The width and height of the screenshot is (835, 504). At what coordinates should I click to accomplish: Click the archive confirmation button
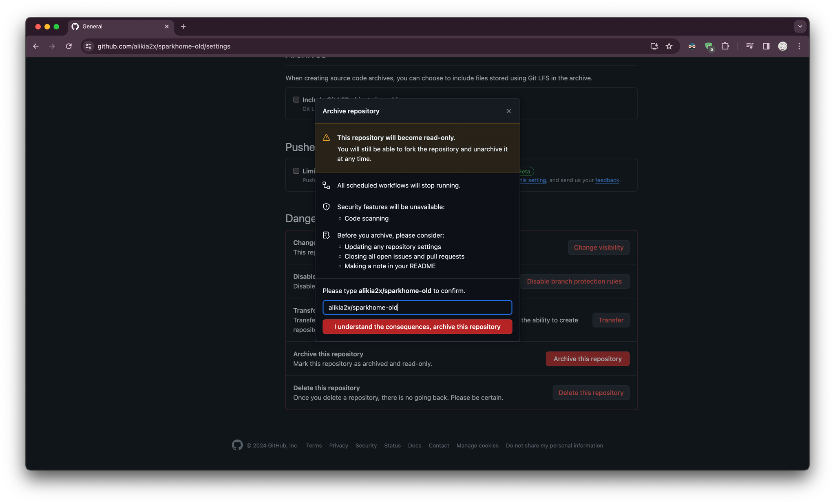coord(417,327)
